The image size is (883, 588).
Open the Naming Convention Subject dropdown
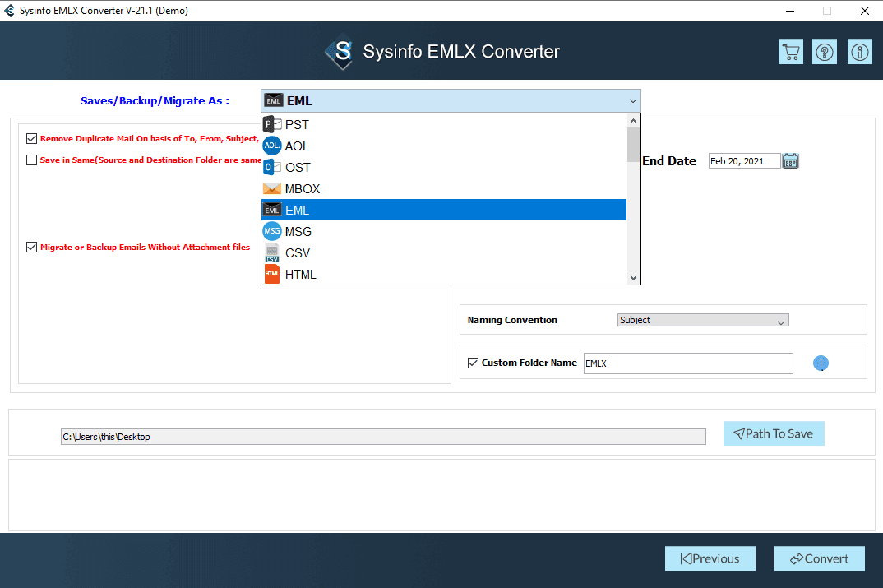click(703, 320)
